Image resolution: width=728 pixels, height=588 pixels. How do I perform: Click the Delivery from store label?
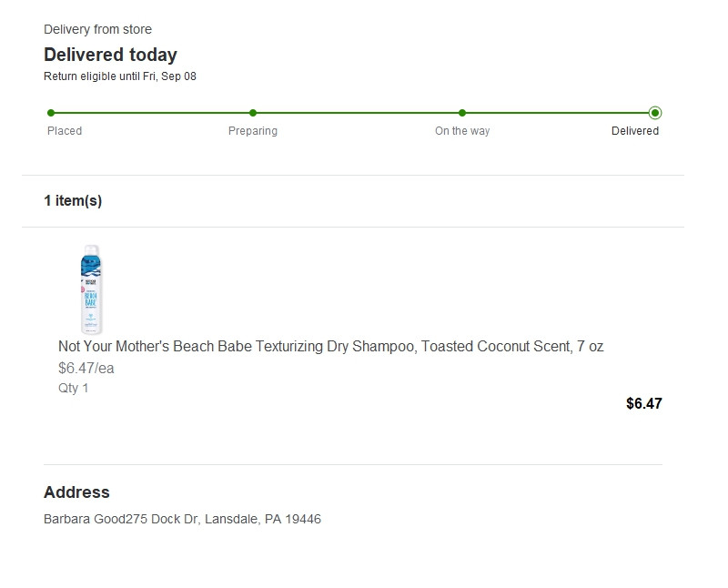tap(97, 29)
